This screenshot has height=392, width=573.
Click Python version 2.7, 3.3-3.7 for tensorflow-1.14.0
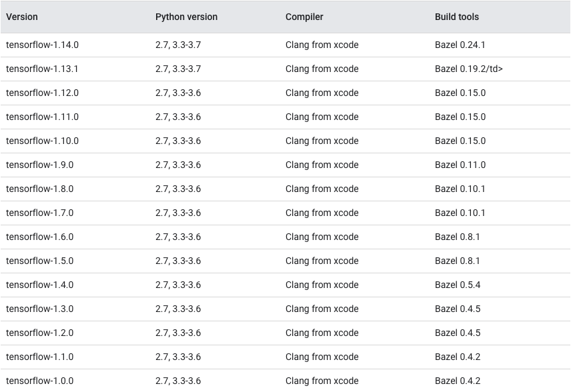pos(178,45)
